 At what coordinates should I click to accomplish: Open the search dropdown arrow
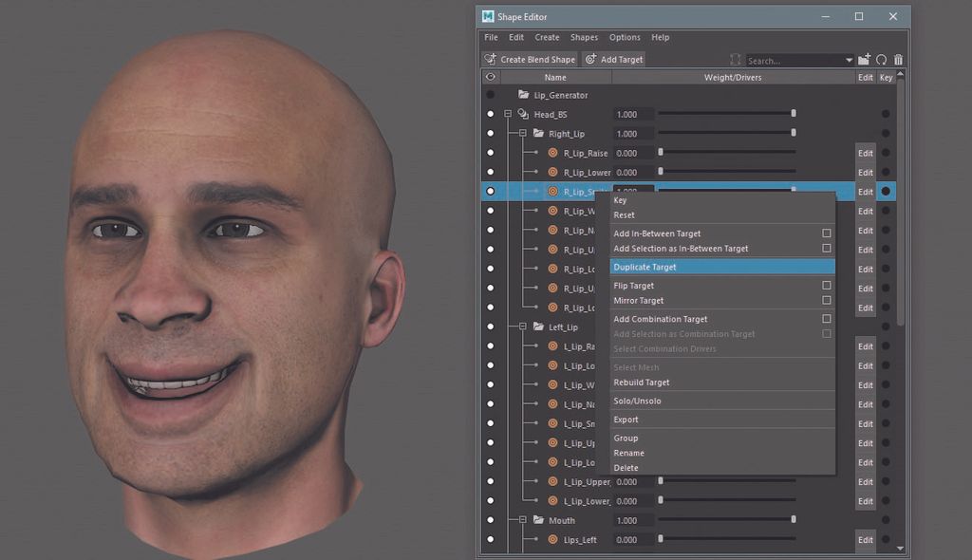849,59
